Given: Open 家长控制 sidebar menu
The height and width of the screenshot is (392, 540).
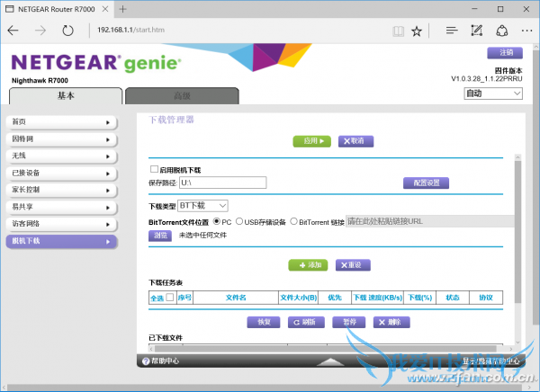Looking at the screenshot, I should click(x=61, y=190).
